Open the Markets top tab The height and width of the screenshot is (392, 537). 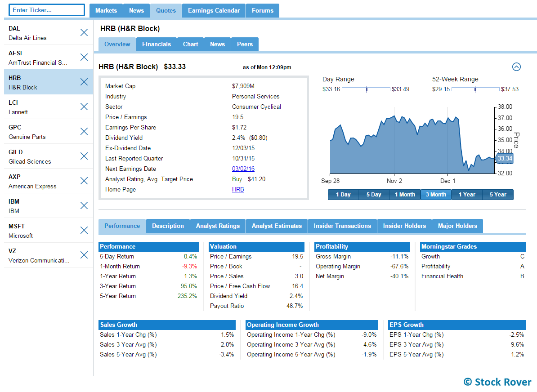click(x=106, y=11)
